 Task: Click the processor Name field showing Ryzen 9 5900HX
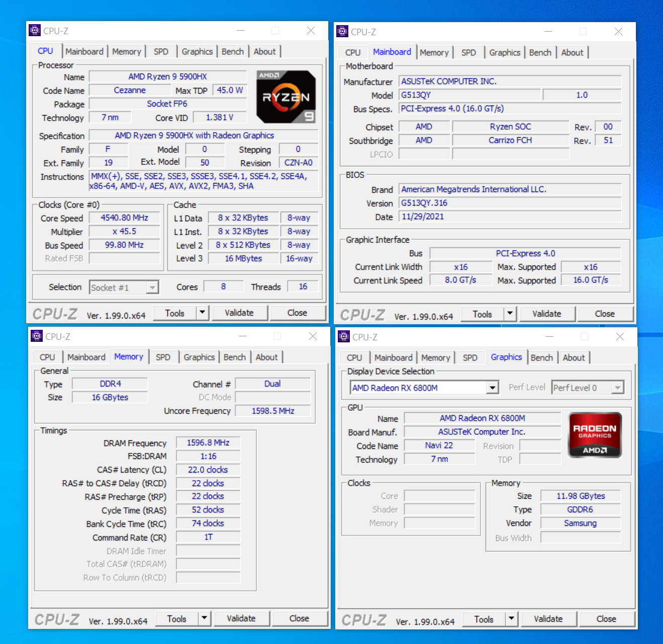pyautogui.click(x=167, y=76)
